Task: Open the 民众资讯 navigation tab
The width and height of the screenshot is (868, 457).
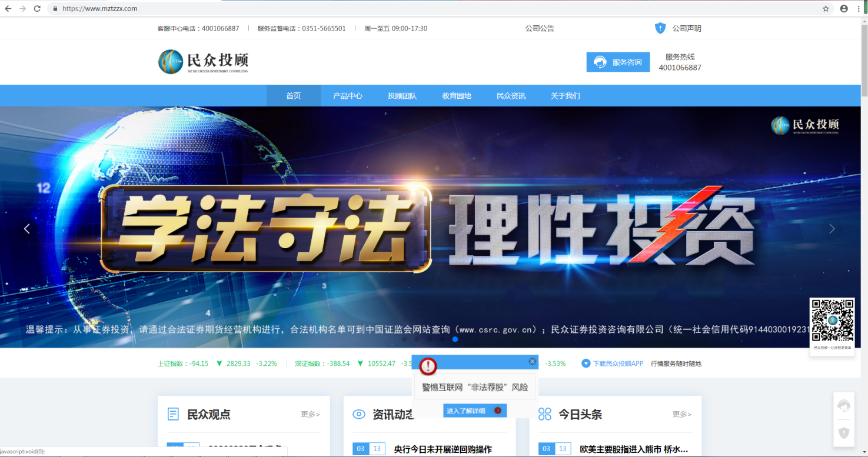Action: (x=511, y=96)
